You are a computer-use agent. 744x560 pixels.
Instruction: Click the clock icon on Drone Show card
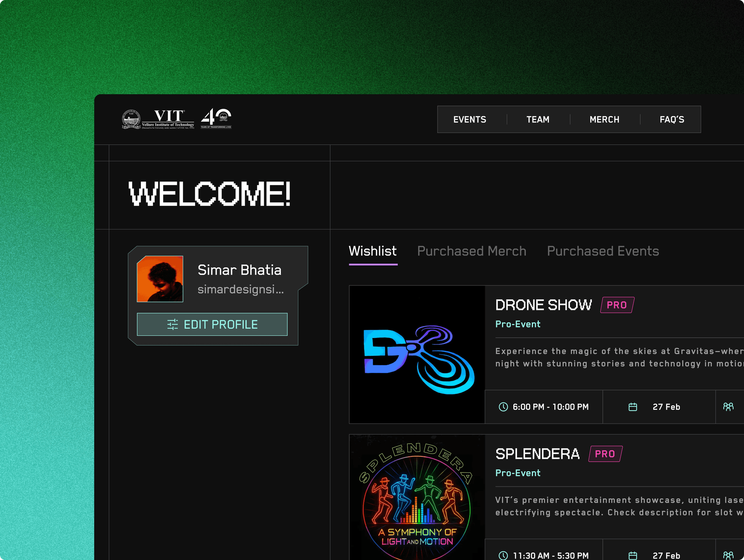(503, 407)
